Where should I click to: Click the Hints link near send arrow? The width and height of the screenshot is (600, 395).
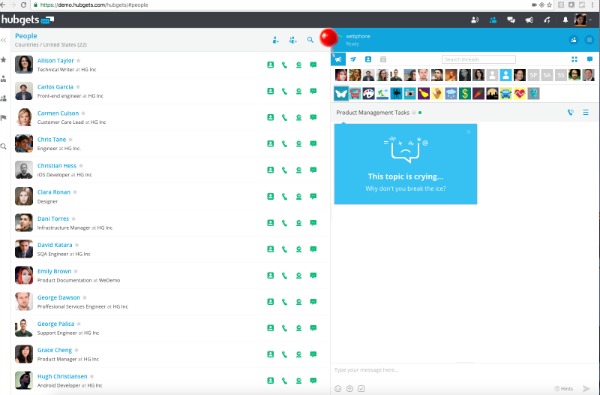coord(564,389)
